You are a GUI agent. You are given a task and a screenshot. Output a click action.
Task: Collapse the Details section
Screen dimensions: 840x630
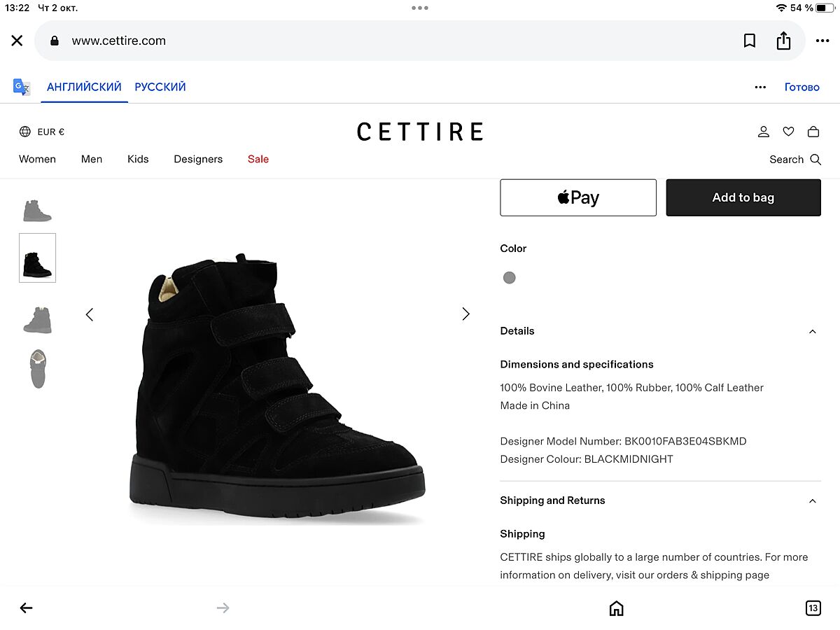(812, 331)
